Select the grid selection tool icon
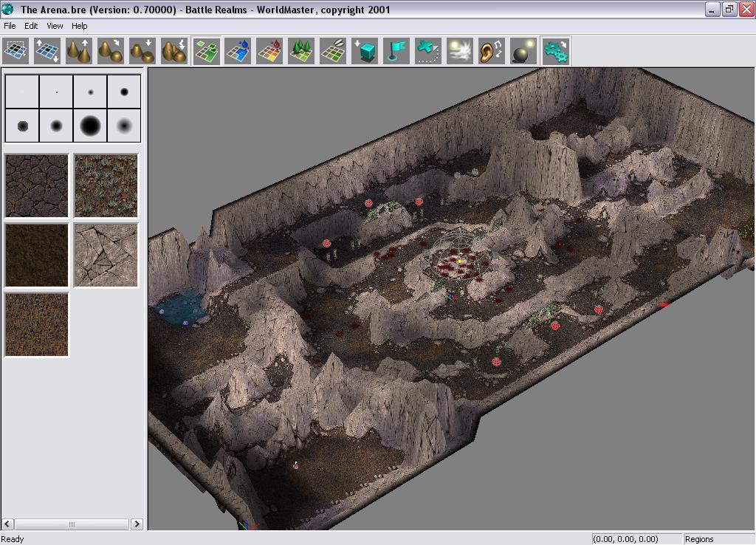756x545 pixels. click(x=16, y=51)
